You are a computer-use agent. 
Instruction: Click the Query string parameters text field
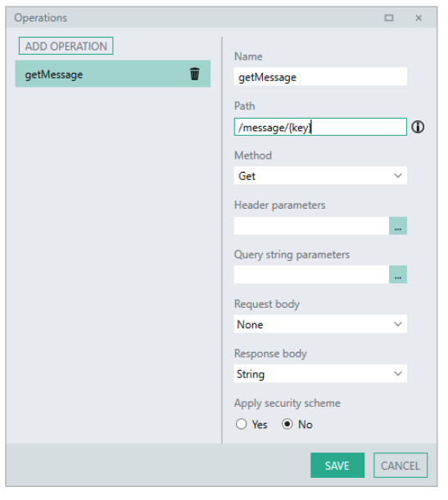(x=311, y=274)
